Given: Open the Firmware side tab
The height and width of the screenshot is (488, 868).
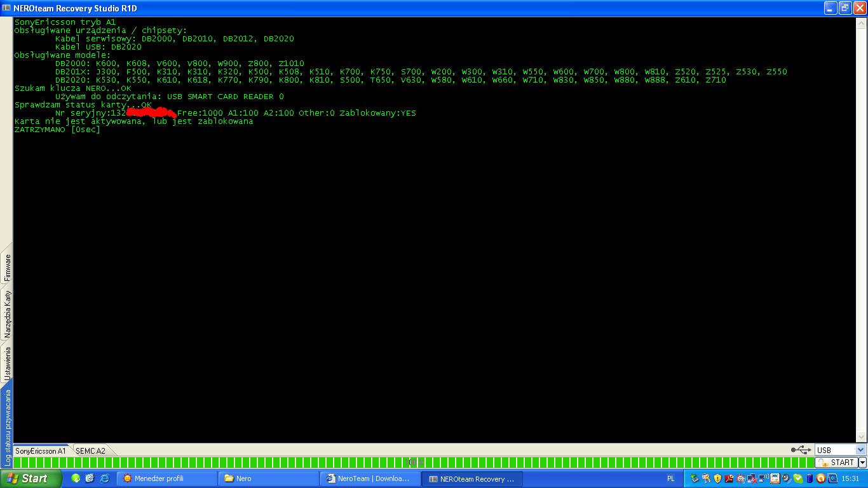Looking at the screenshot, I should (7, 268).
